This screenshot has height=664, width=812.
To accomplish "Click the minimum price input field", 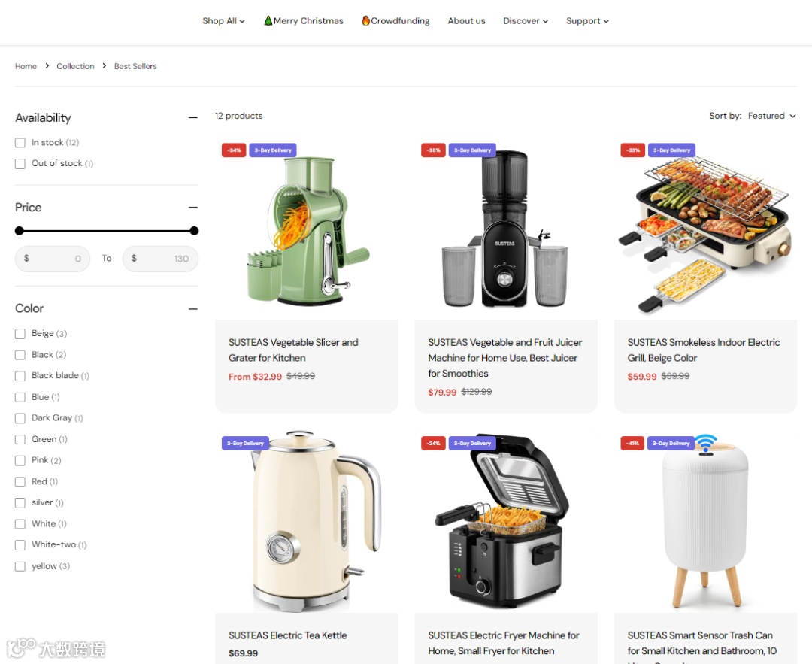I will click(53, 259).
